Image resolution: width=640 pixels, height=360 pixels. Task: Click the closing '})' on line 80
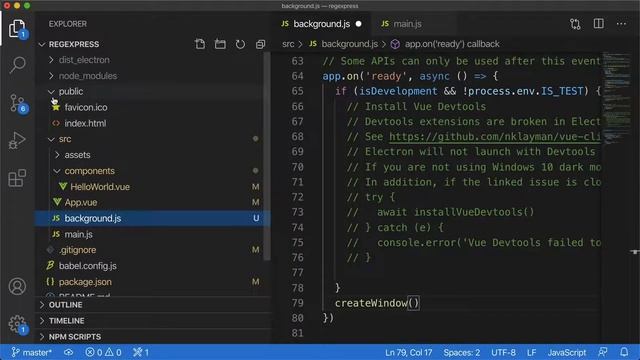(x=328, y=318)
